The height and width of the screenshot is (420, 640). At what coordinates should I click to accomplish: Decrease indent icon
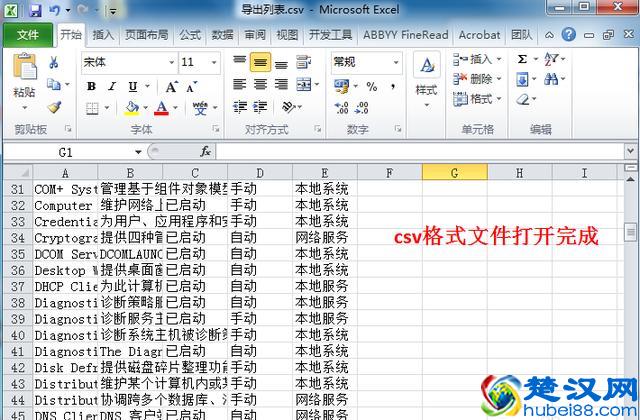240,107
